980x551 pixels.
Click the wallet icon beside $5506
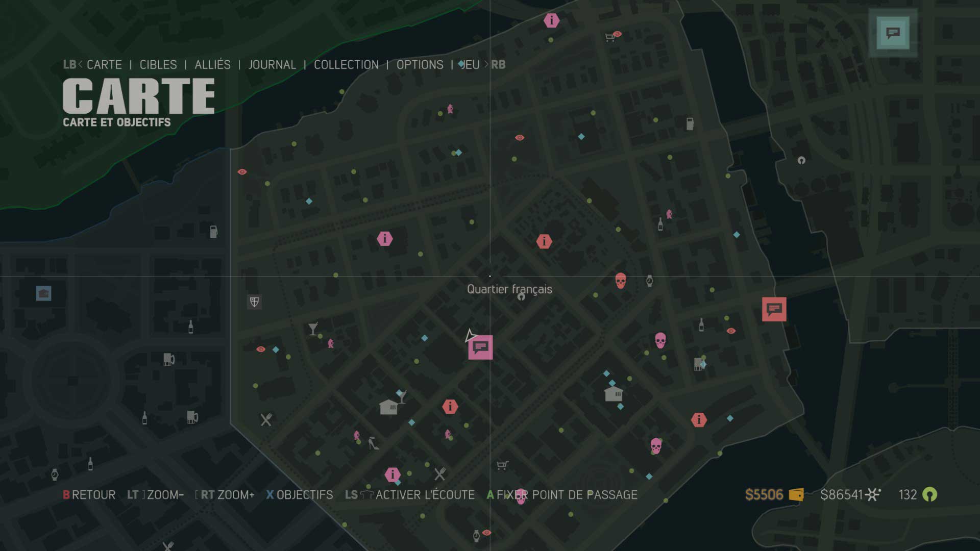pyautogui.click(x=796, y=494)
